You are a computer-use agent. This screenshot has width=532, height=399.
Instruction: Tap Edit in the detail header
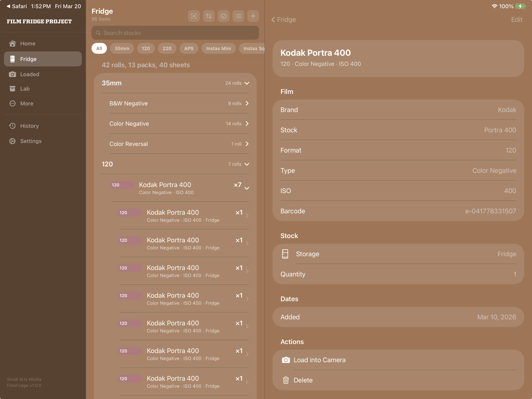(516, 19)
